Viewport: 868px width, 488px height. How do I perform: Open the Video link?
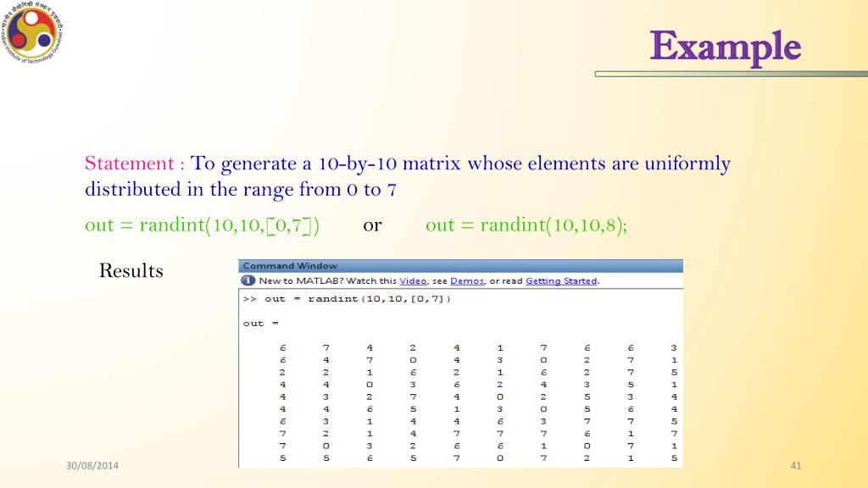click(413, 281)
